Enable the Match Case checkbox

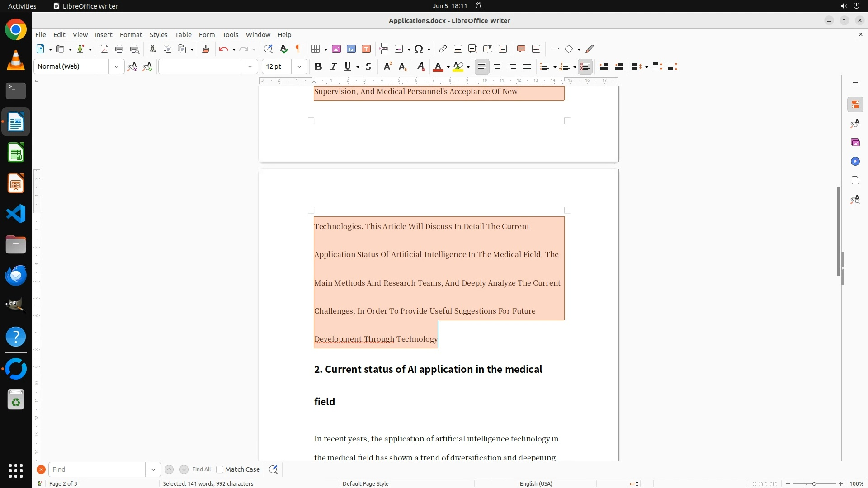click(x=220, y=469)
